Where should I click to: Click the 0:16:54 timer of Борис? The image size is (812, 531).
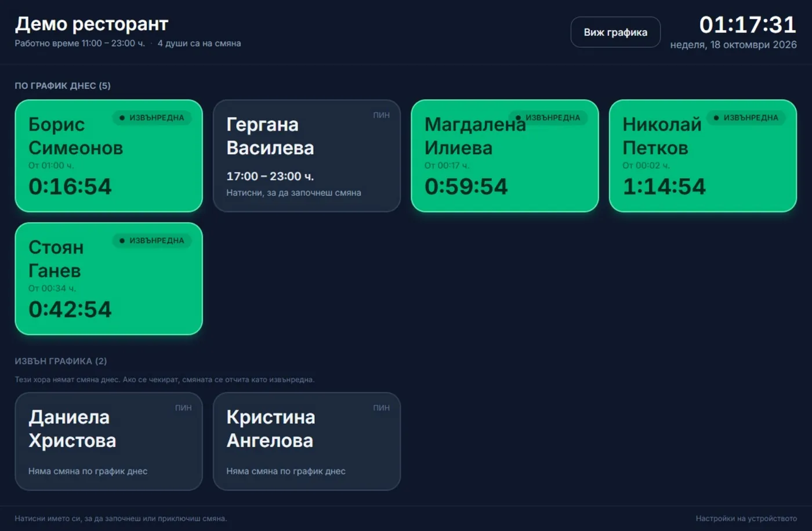tap(70, 186)
